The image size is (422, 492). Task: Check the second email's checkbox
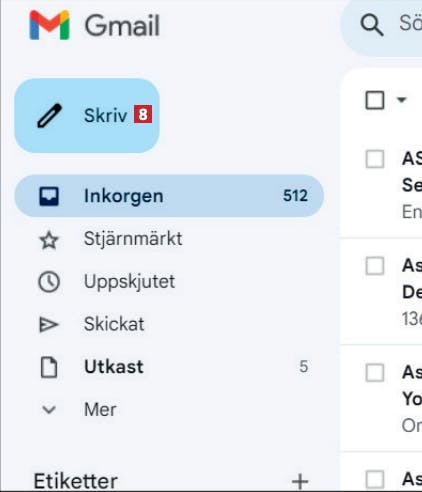click(375, 266)
